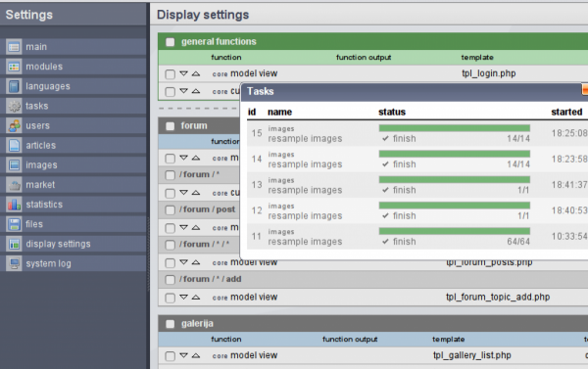Click the files floppy disk icon
Viewport: 588px width, 369px height.
pyautogui.click(x=14, y=224)
